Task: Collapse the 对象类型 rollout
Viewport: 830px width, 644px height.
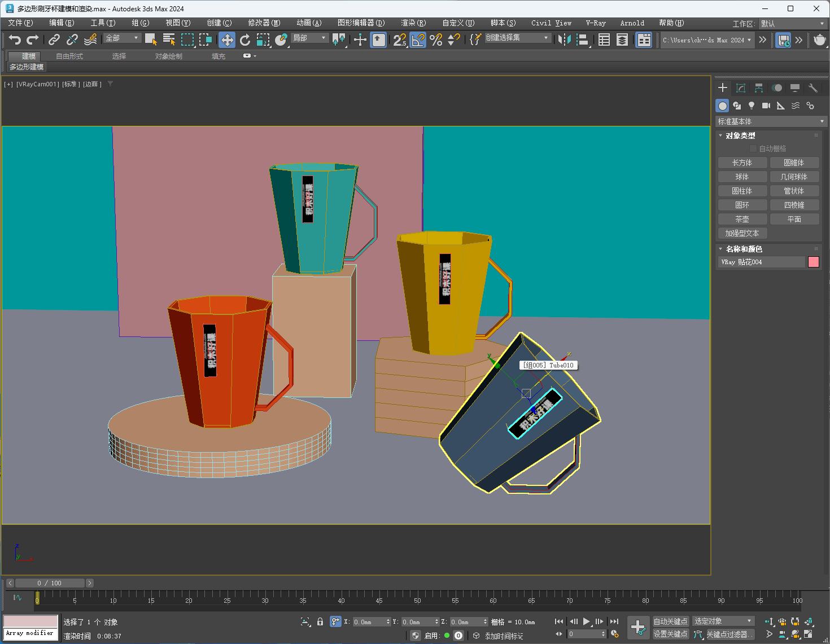Action: tap(740, 135)
